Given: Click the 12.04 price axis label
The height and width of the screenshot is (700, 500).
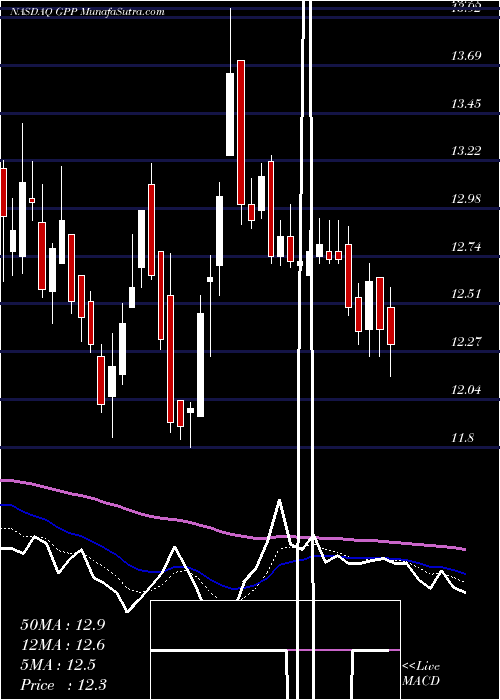Looking at the screenshot, I should [x=467, y=391].
